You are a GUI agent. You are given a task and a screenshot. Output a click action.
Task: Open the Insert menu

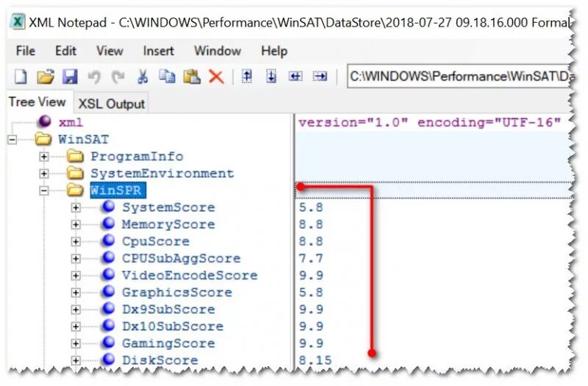click(x=158, y=51)
